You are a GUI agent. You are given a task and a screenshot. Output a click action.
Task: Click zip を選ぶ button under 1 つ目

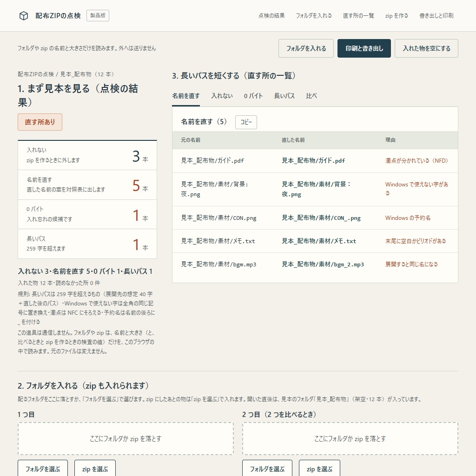pos(95,469)
